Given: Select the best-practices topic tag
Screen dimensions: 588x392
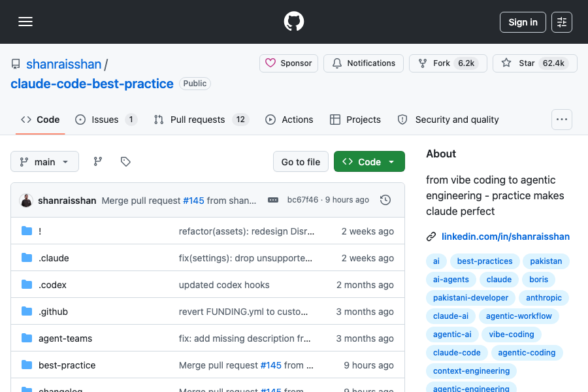Looking at the screenshot, I should coord(485,261).
